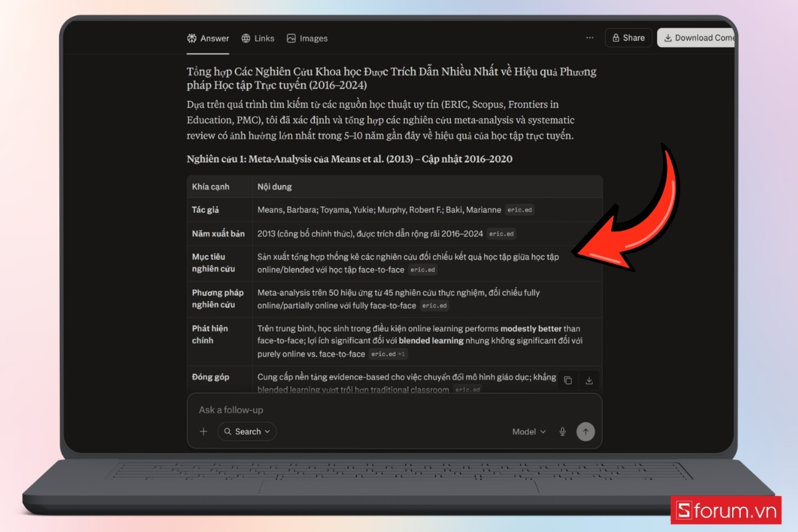Open eric.ed citation in Tác giả row
The height and width of the screenshot is (532, 798).
tap(519, 210)
